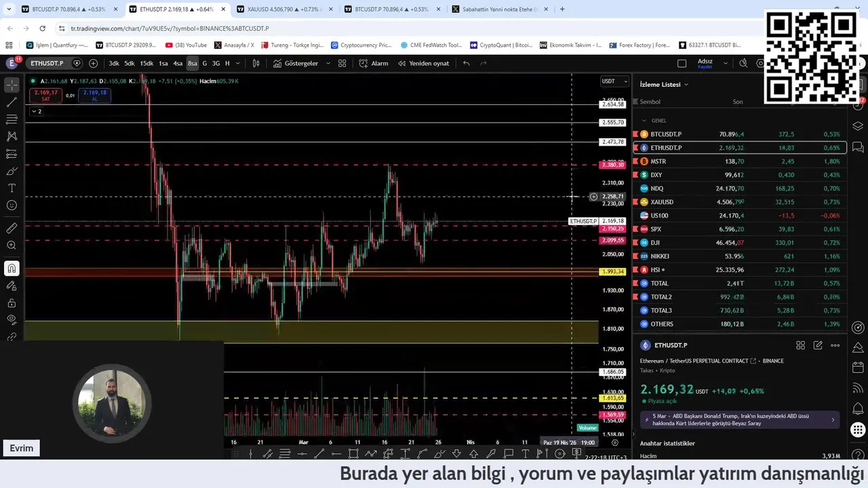Click the blue AL buy button
The image size is (868, 488).
[94, 96]
